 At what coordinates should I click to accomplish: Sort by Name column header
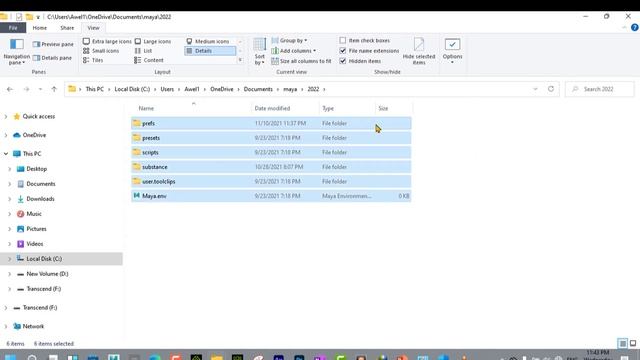point(190,108)
